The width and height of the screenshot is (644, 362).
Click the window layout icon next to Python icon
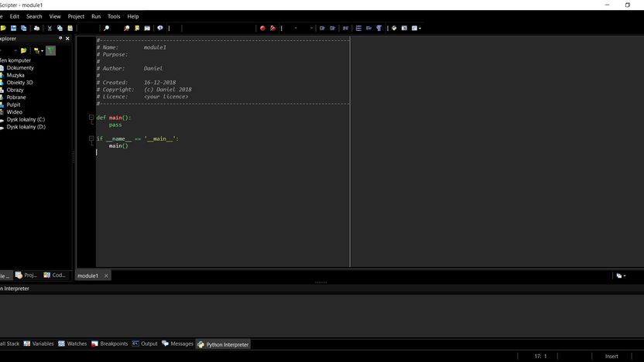[x=405, y=29]
